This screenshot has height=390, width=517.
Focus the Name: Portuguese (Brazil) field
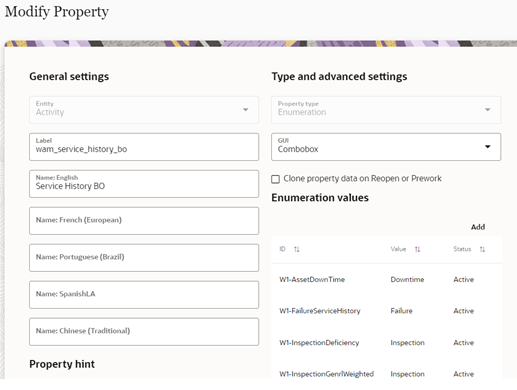click(144, 258)
